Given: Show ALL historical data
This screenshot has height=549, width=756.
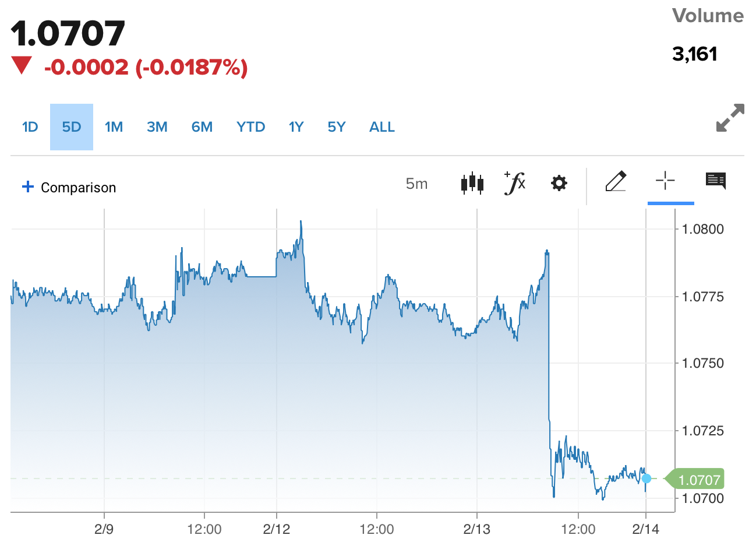Looking at the screenshot, I should (382, 127).
